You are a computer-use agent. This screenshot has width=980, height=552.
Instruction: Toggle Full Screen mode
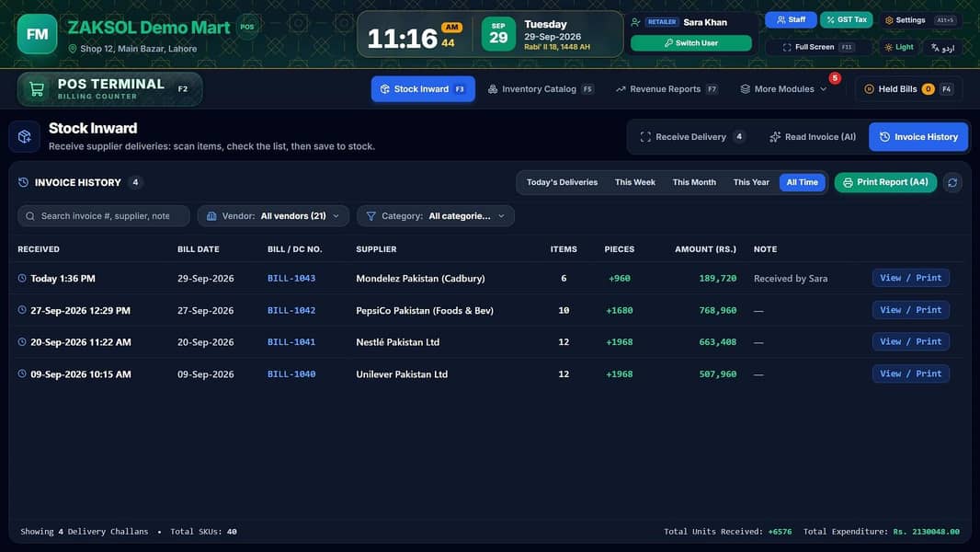coord(817,48)
